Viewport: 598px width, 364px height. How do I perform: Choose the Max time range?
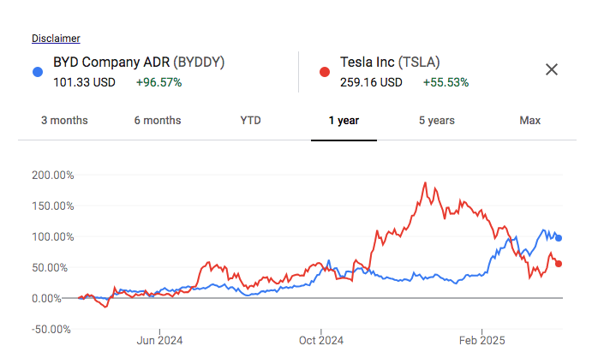pyautogui.click(x=530, y=121)
